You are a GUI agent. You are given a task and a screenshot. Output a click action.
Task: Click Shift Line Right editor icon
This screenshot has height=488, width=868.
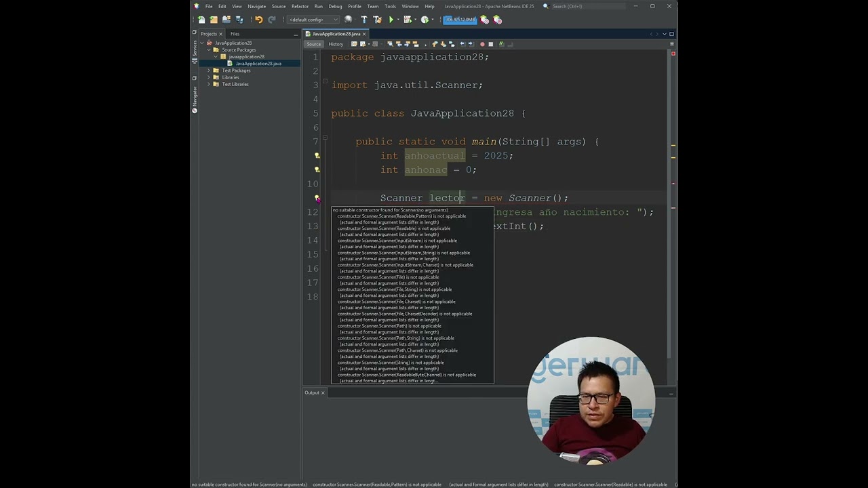471,44
